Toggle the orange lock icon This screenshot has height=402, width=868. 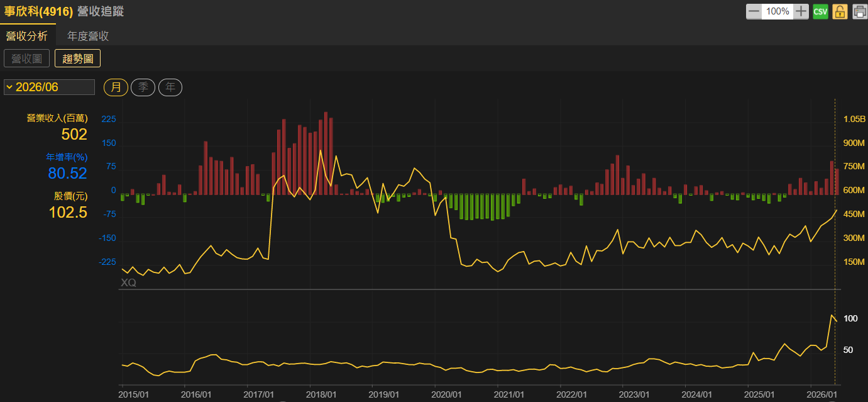tap(840, 11)
